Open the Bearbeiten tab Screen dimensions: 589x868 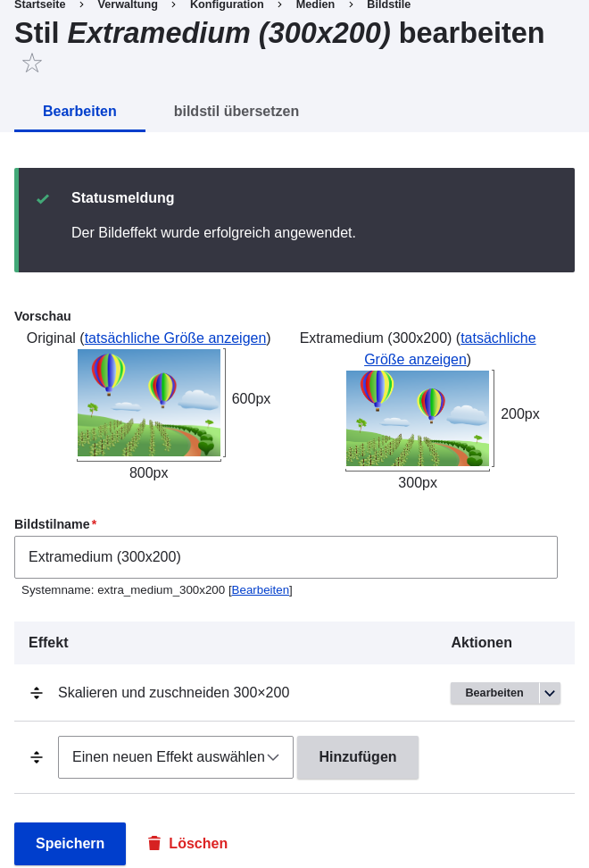coord(79,112)
